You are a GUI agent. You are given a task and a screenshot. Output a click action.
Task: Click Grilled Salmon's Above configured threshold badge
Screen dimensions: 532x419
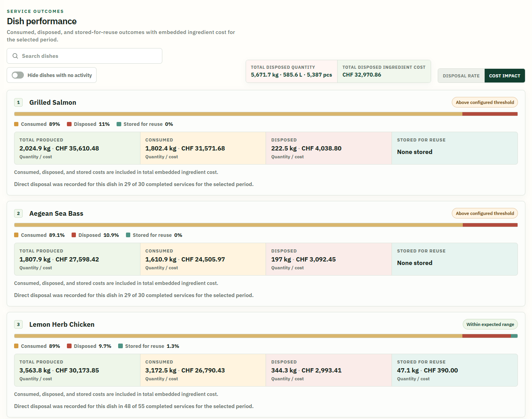[485, 102]
